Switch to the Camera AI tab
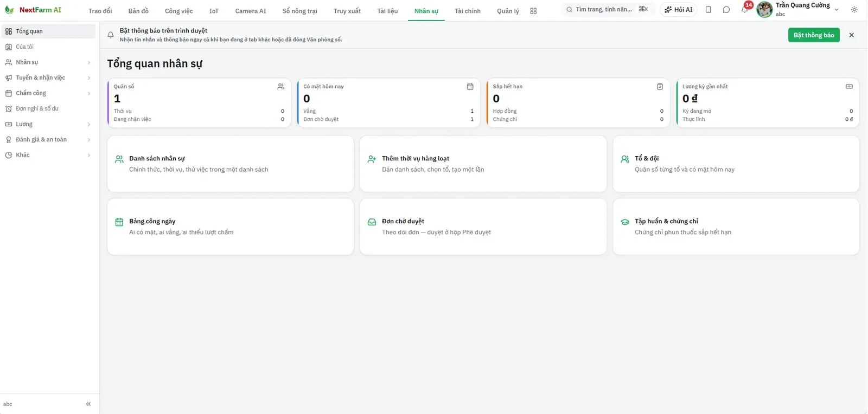This screenshot has height=414, width=868. 251,11
